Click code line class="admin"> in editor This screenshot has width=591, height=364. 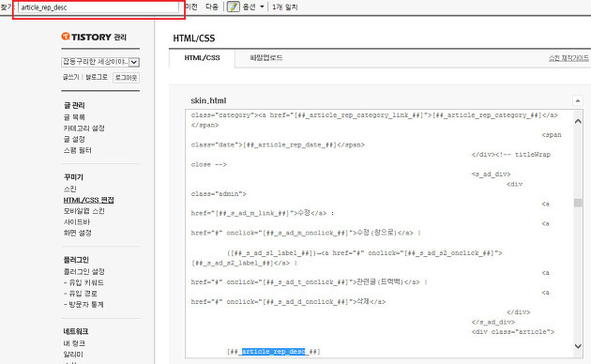[x=219, y=193]
